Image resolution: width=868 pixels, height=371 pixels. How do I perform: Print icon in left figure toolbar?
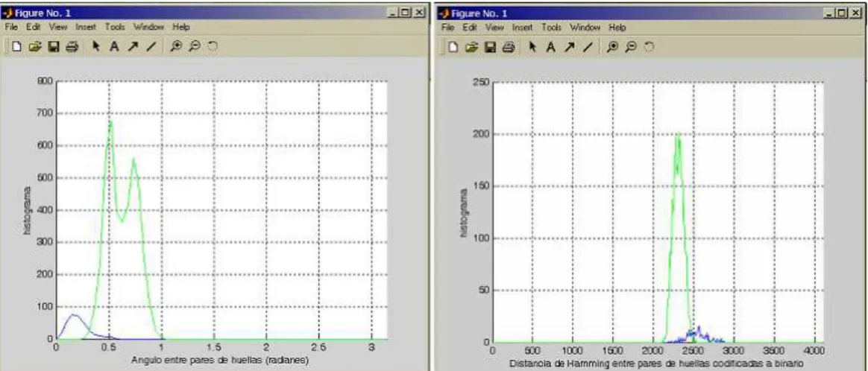72,47
